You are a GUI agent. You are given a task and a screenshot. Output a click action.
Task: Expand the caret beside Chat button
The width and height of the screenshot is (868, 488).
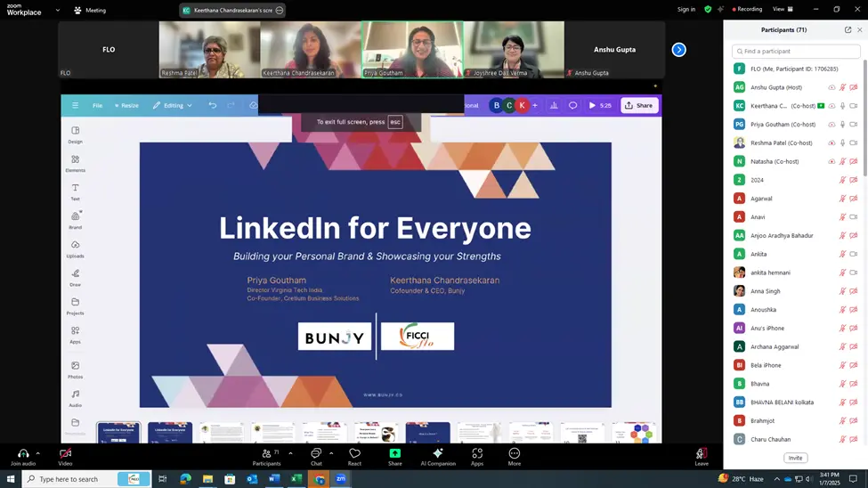pos(331,453)
